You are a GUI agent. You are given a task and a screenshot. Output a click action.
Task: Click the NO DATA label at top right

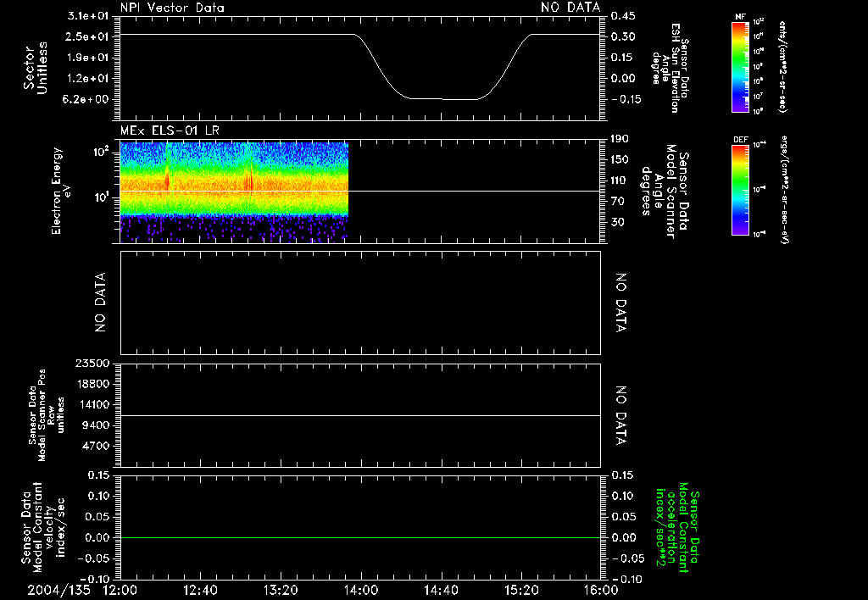[x=570, y=8]
